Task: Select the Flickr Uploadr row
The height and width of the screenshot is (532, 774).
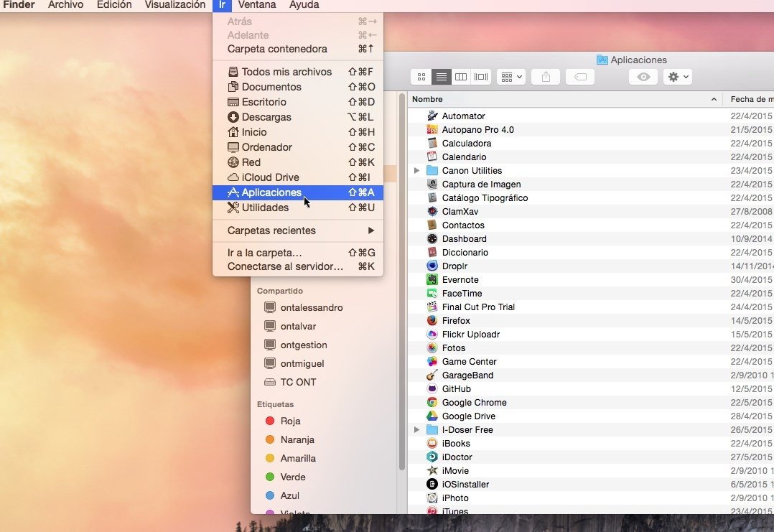Action: (x=591, y=334)
